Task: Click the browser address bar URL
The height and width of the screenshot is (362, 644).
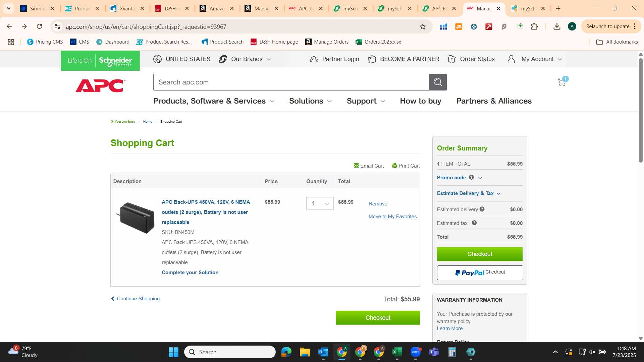Action: click(146, 26)
